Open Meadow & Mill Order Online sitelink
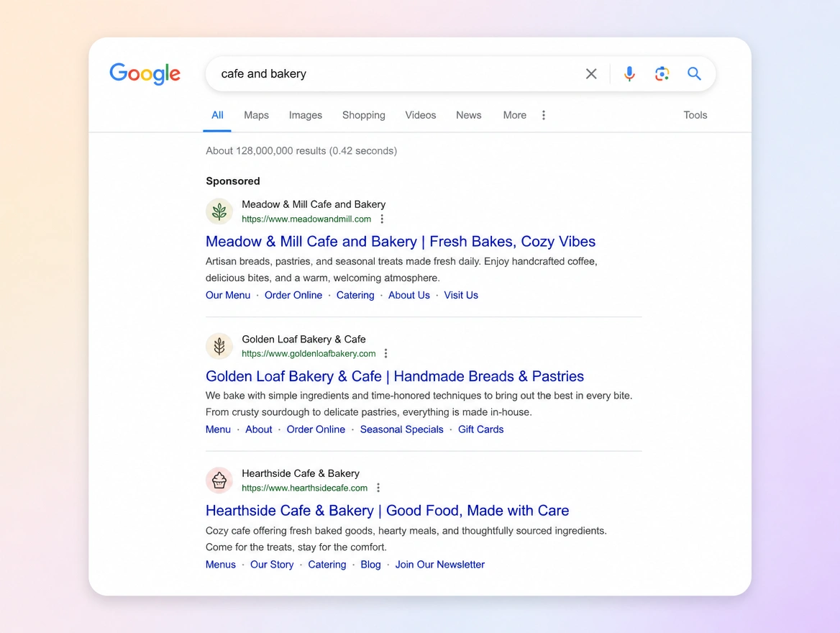Image resolution: width=840 pixels, height=633 pixels. tap(293, 296)
